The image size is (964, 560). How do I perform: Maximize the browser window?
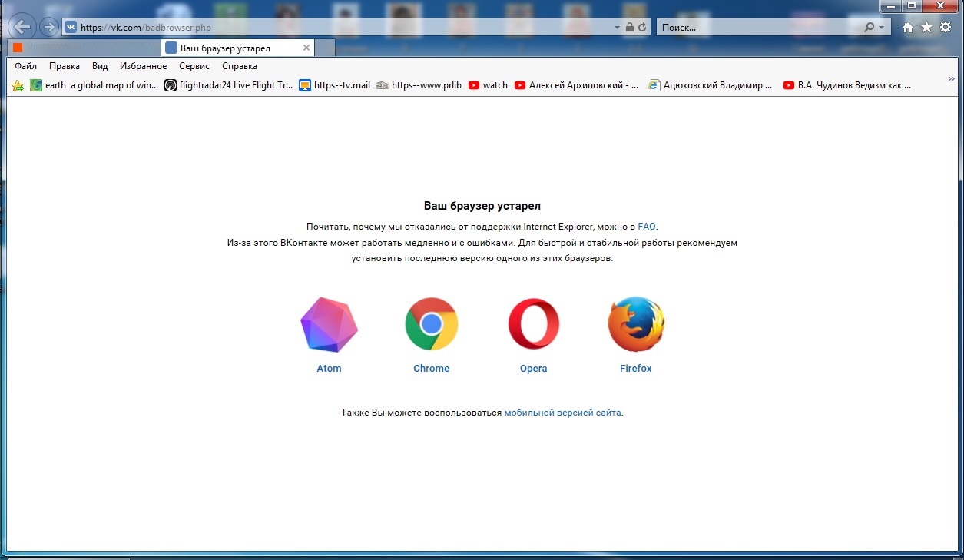click(912, 5)
